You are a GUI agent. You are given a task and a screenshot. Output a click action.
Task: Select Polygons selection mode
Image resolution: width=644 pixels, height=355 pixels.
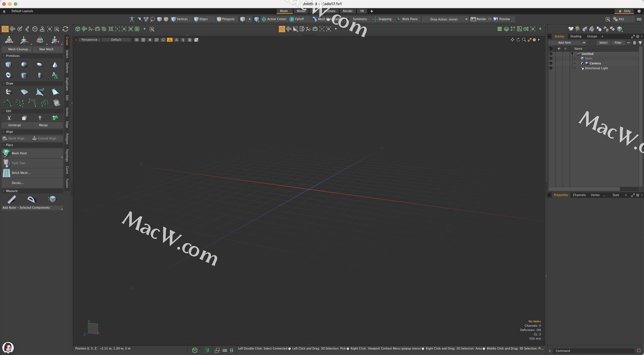tap(226, 19)
